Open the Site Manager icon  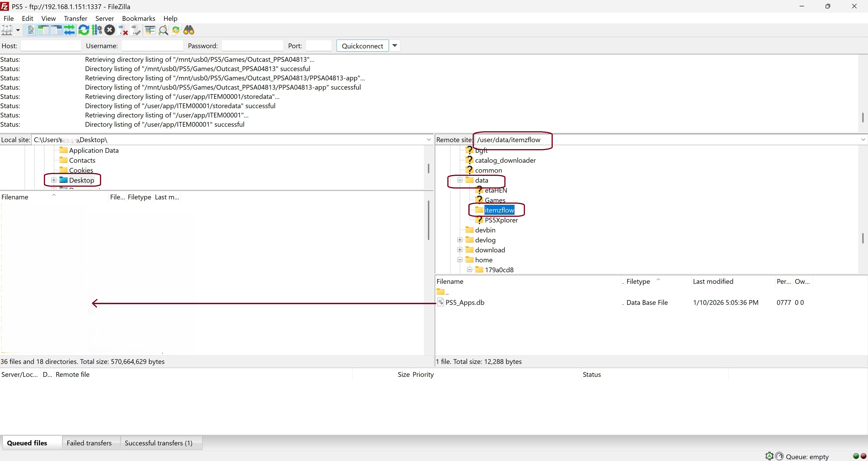[x=7, y=30]
